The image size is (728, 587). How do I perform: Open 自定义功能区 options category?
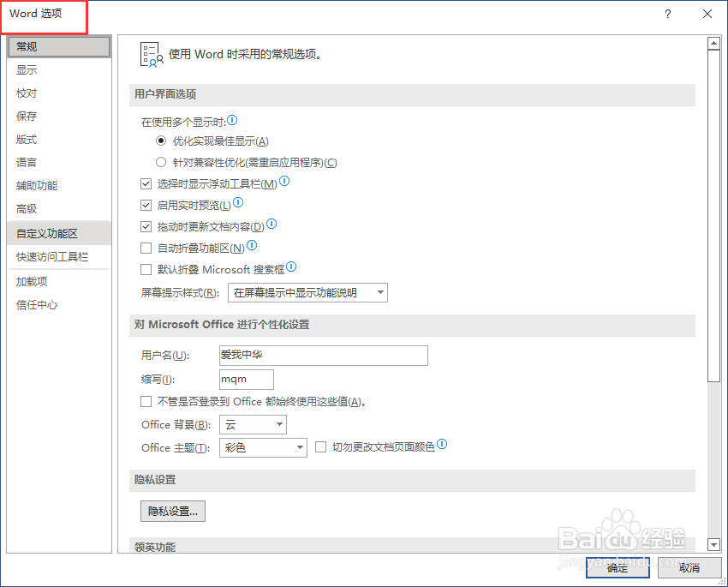click(x=58, y=234)
